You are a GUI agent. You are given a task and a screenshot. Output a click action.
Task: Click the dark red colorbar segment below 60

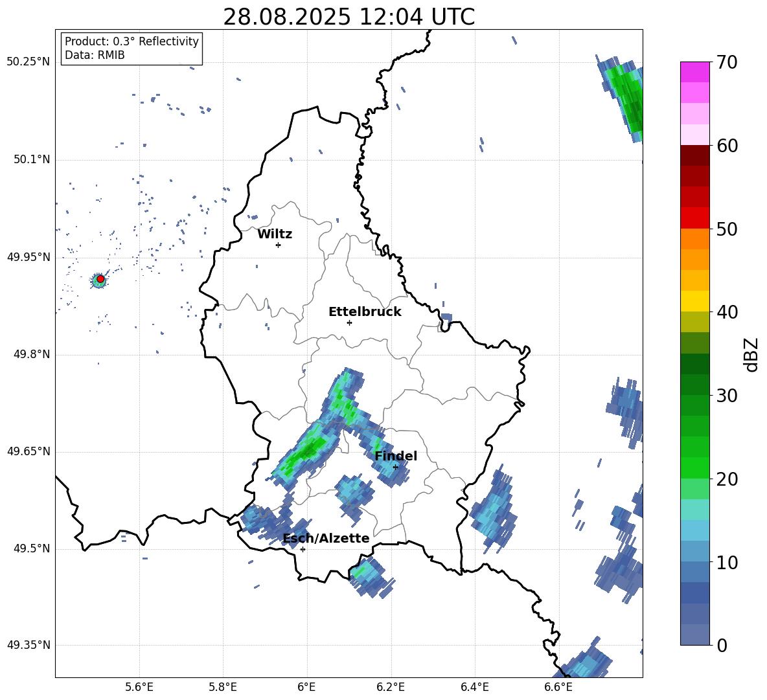pos(694,155)
